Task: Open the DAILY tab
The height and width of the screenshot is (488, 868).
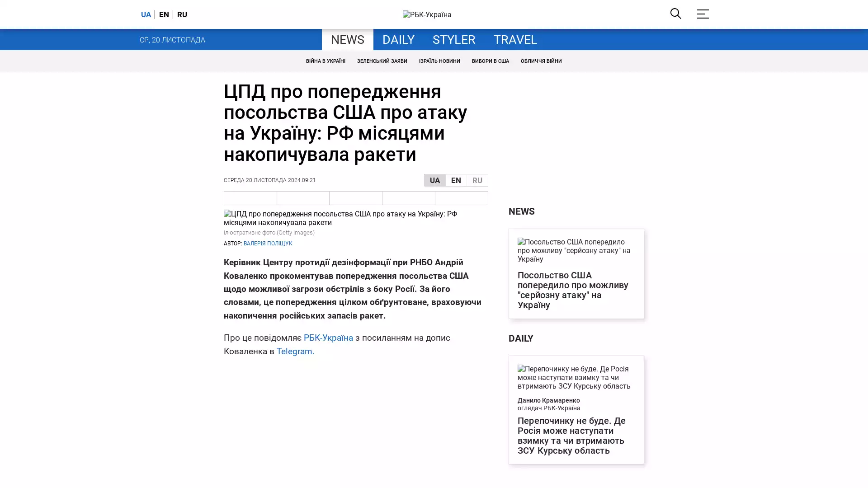Action: tap(398, 40)
